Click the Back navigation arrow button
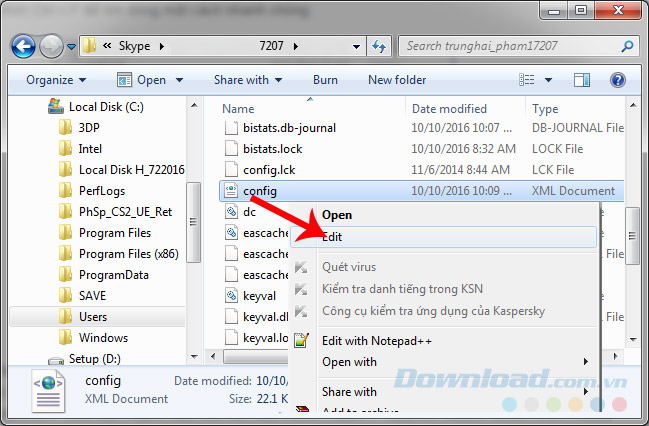649x426 pixels. tap(23, 46)
